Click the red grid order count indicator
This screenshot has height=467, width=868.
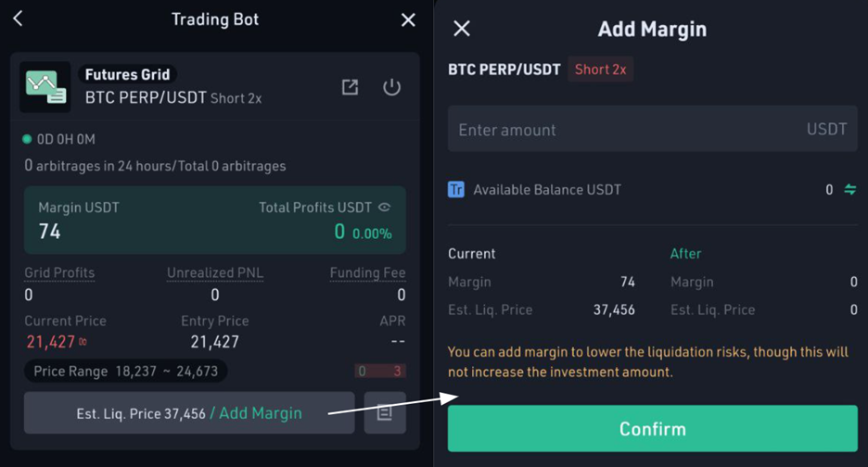[380, 371]
